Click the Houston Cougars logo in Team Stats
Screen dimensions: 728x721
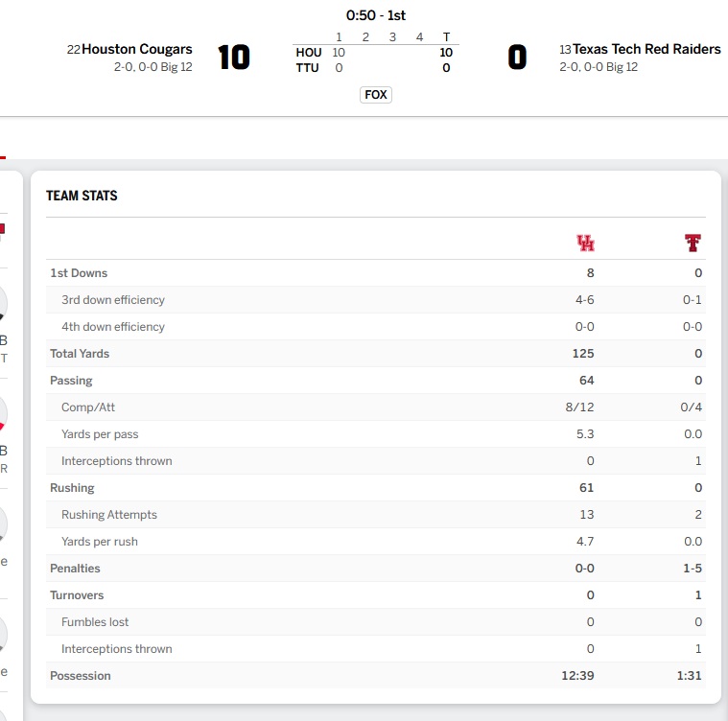pyautogui.click(x=585, y=243)
